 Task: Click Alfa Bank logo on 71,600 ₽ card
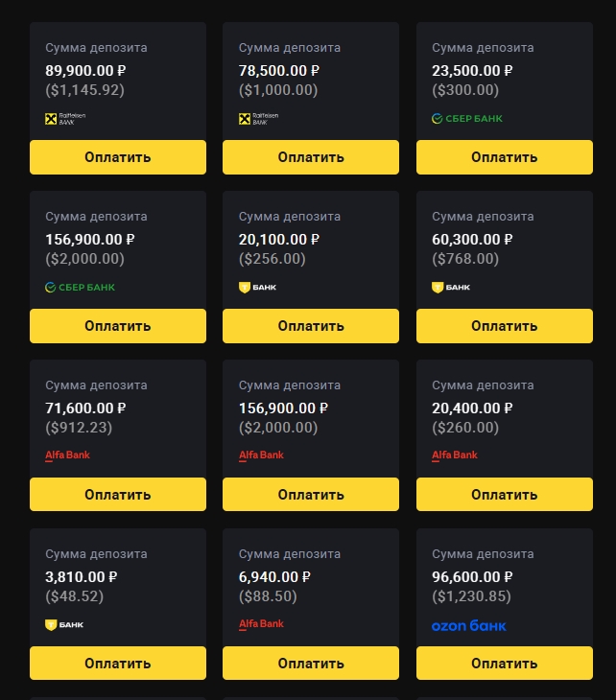point(67,455)
